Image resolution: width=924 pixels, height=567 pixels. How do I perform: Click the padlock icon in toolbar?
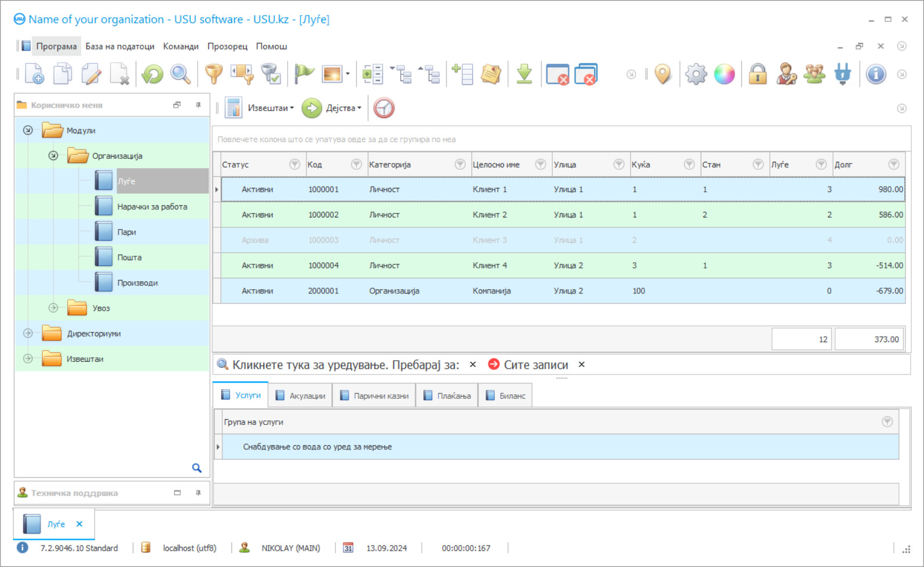pyautogui.click(x=758, y=74)
